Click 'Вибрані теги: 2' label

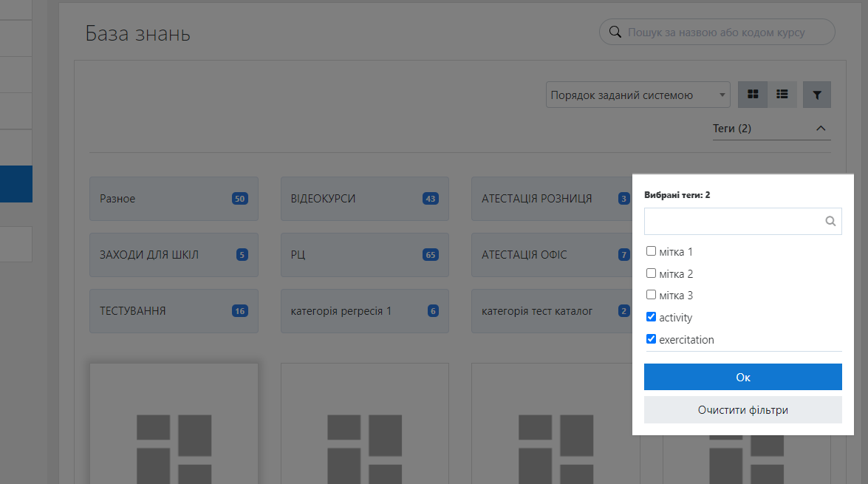point(677,195)
